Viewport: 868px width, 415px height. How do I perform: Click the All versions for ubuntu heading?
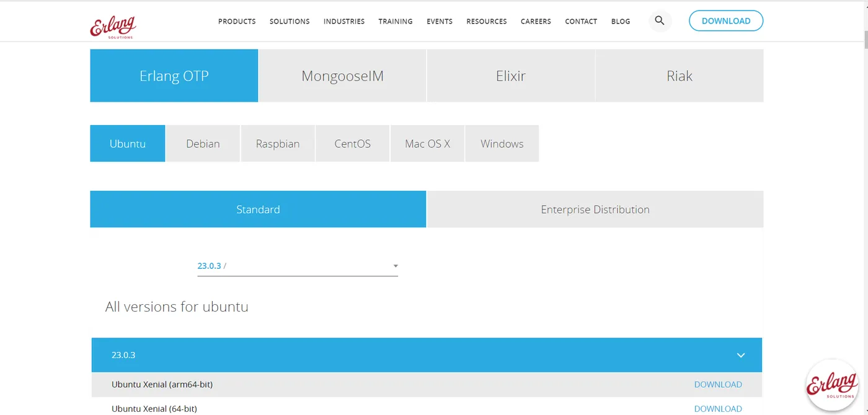pos(177,307)
